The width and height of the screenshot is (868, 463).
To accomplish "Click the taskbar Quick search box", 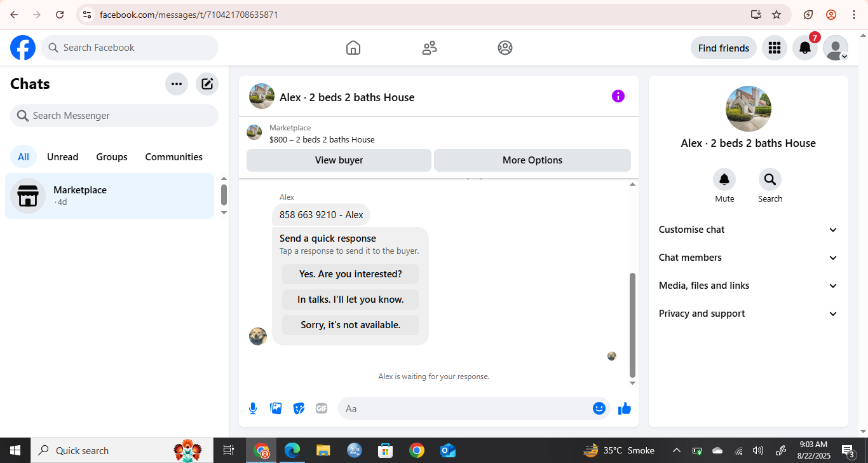I will point(121,450).
